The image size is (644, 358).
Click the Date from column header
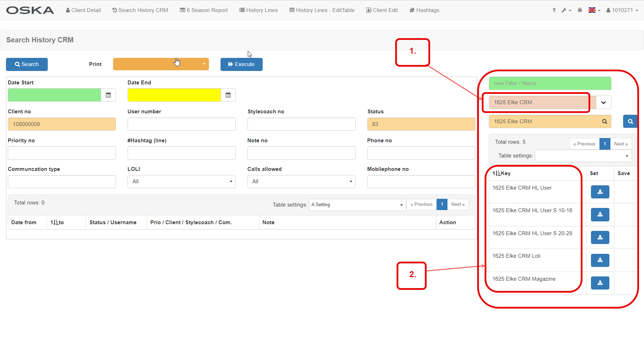24,222
